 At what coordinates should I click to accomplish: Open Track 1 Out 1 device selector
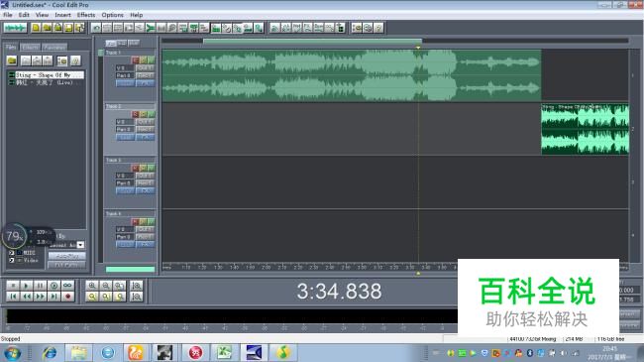[x=145, y=67]
